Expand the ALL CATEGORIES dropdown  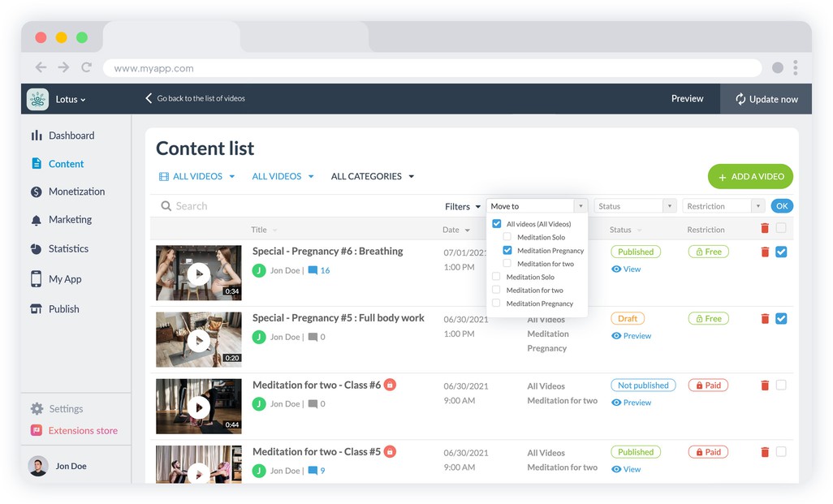point(373,176)
